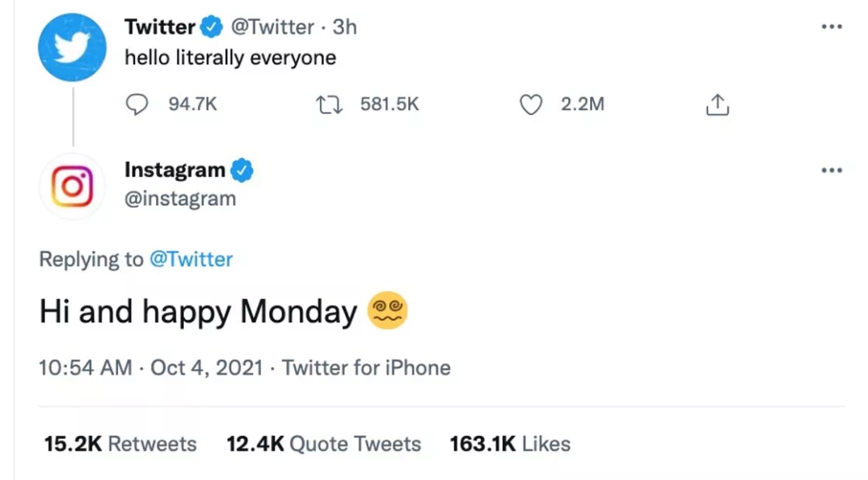Image resolution: width=868 pixels, height=480 pixels.
Task: Reply to Twitter's tweet via comment icon
Action: click(138, 105)
